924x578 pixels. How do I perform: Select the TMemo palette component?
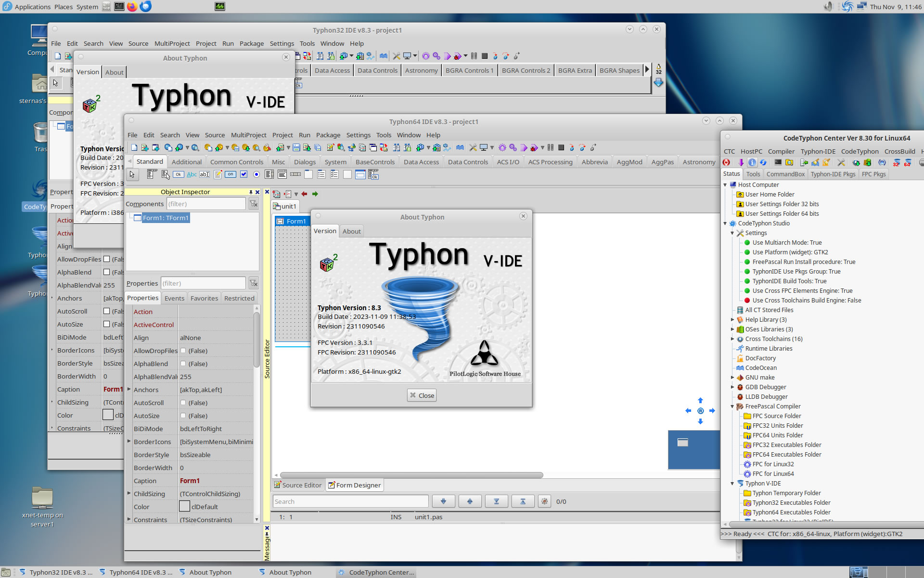pyautogui.click(x=218, y=174)
